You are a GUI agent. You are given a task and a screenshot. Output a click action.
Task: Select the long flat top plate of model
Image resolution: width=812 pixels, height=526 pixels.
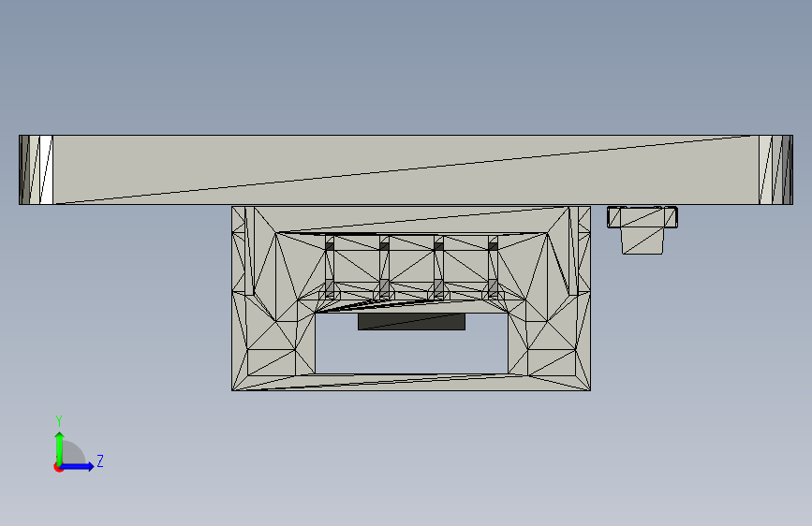406,169
